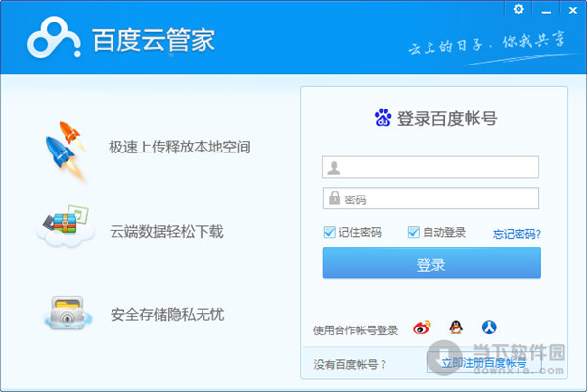Click the Baidu paw logo icon
This screenshot has width=587, height=392.
(383, 117)
